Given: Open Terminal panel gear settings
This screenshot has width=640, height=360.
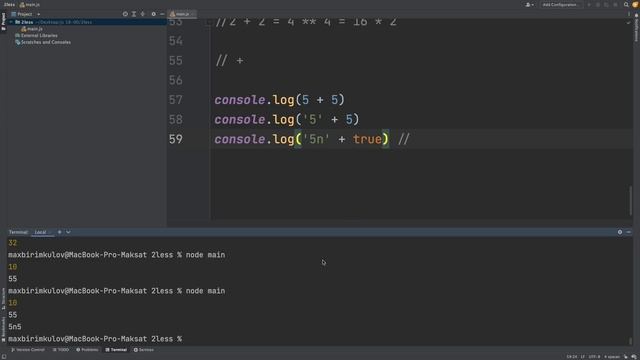Looking at the screenshot, I should point(620,232).
